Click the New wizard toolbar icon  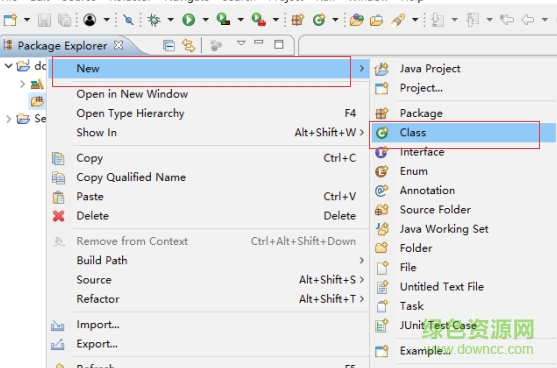click(10, 20)
